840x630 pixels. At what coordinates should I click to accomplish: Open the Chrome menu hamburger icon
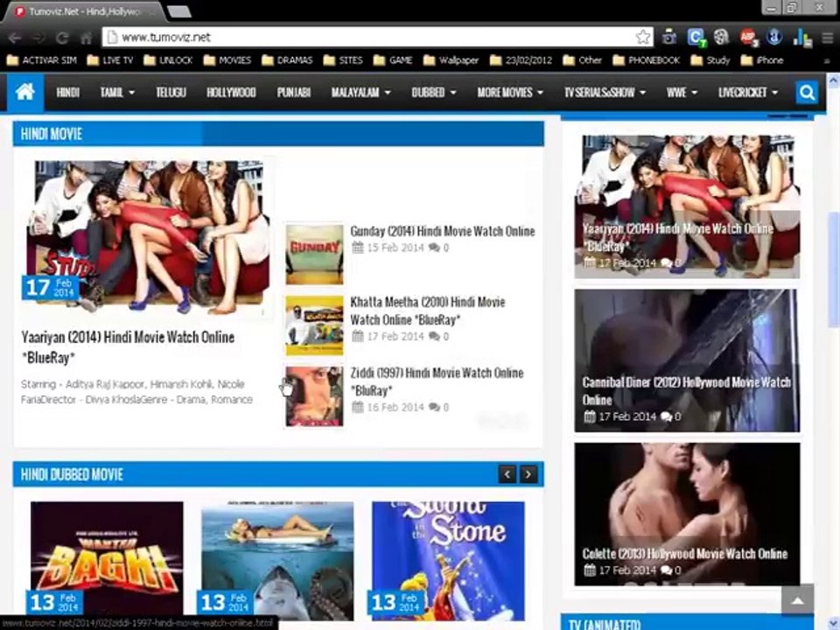click(x=827, y=38)
